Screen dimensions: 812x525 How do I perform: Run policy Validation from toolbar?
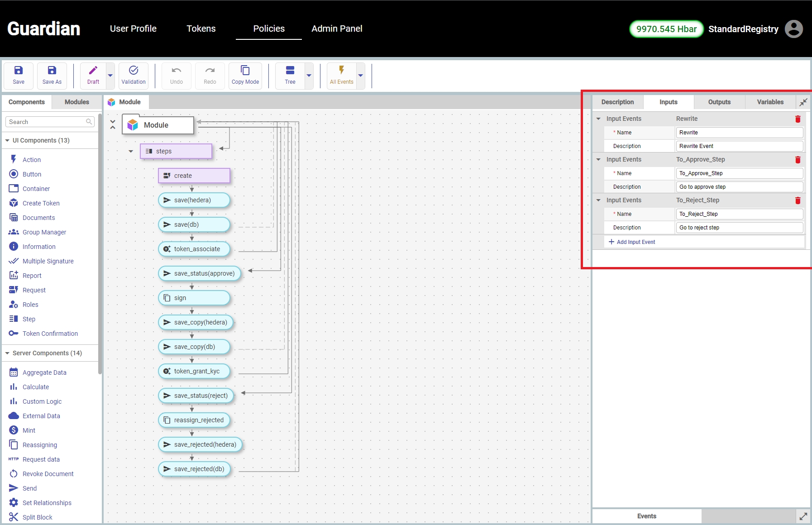(134, 75)
